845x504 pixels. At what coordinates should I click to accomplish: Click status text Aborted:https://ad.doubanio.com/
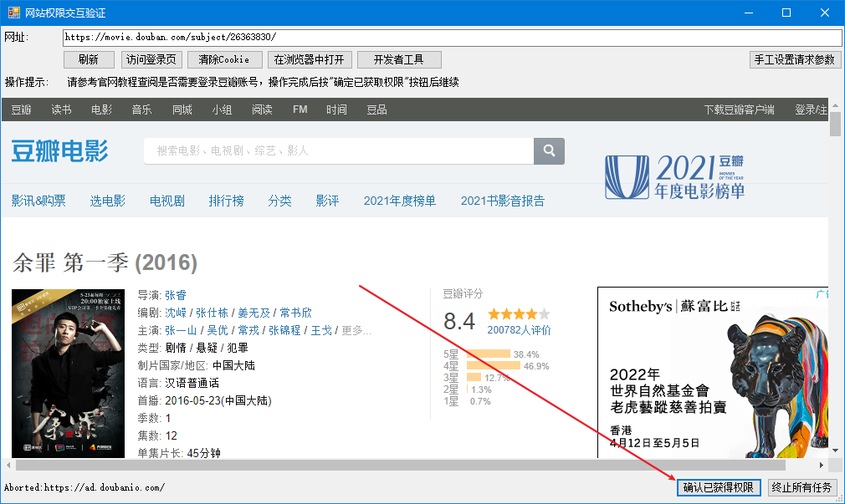84,487
